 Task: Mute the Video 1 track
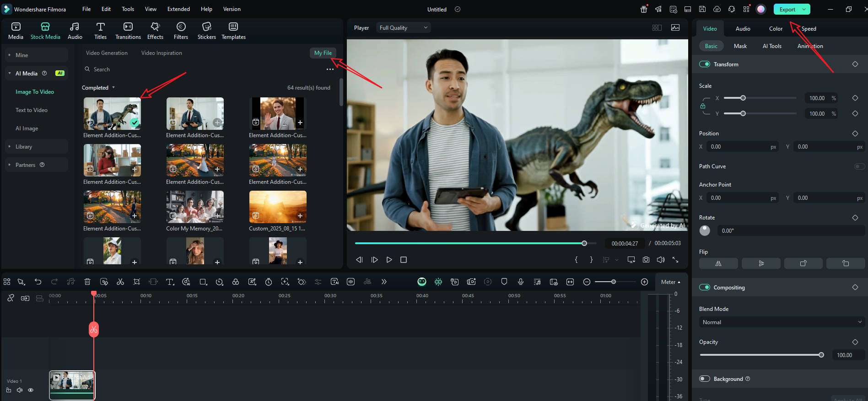[x=20, y=390]
